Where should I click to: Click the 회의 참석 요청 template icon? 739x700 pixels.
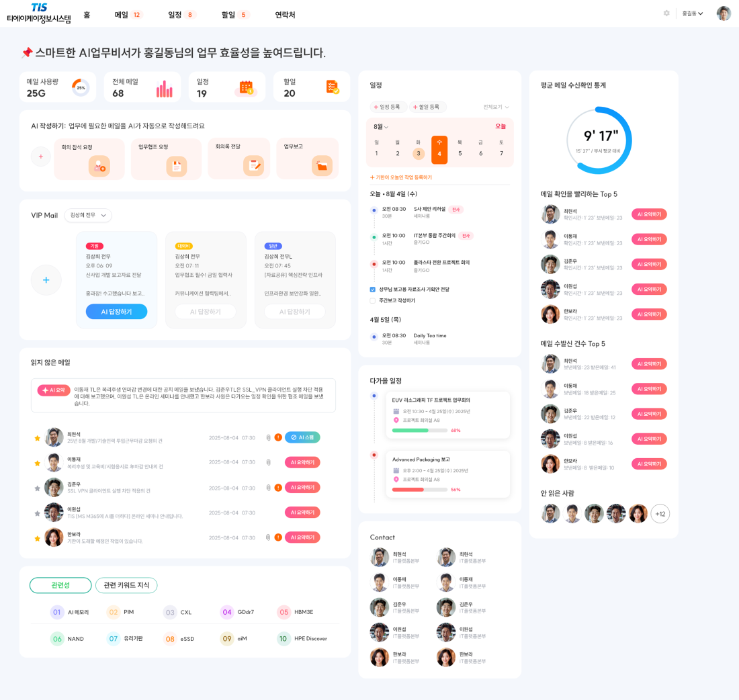[x=99, y=166]
